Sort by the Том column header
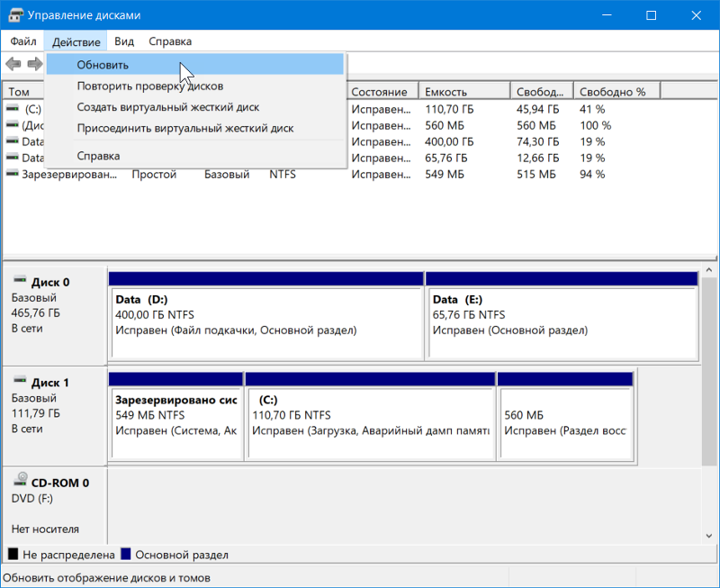Image resolution: width=720 pixels, height=588 pixels. tap(24, 92)
